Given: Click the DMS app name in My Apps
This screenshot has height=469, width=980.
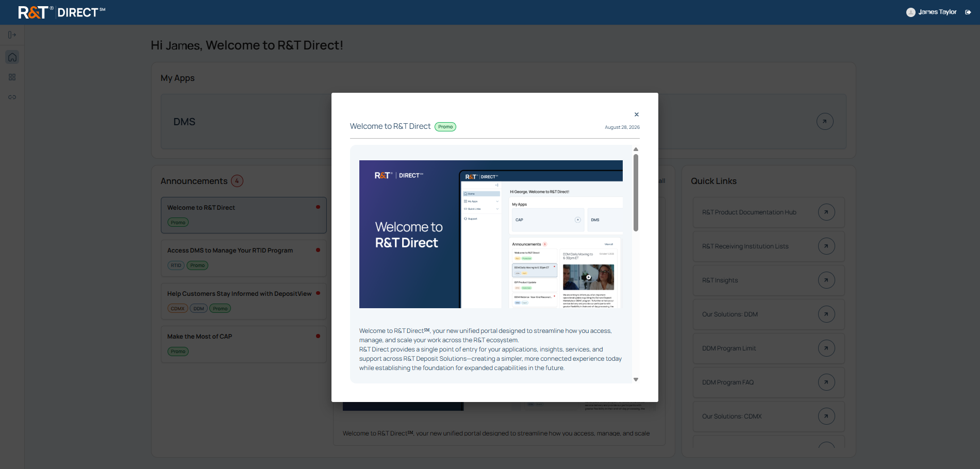Looking at the screenshot, I should [185, 122].
